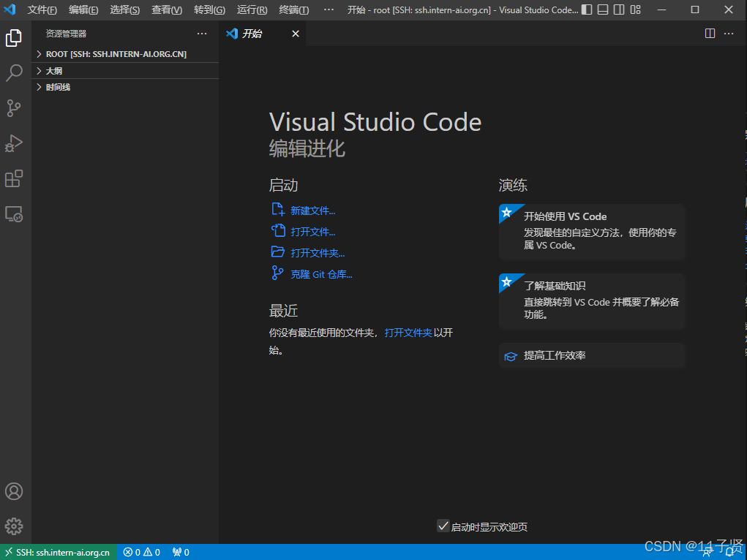Click the SSH remote indicator in the status bar
This screenshot has height=560, width=747.
(58, 553)
